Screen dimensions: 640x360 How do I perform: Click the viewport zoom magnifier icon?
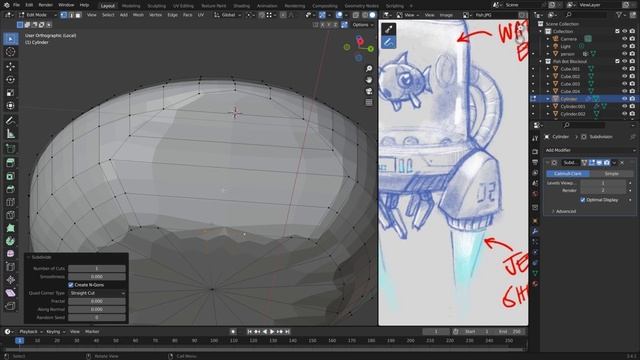point(369,69)
